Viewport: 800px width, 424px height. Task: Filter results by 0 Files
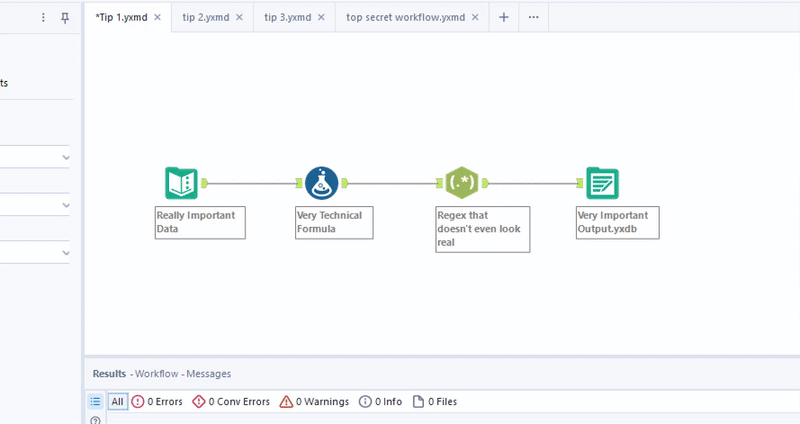coord(435,402)
